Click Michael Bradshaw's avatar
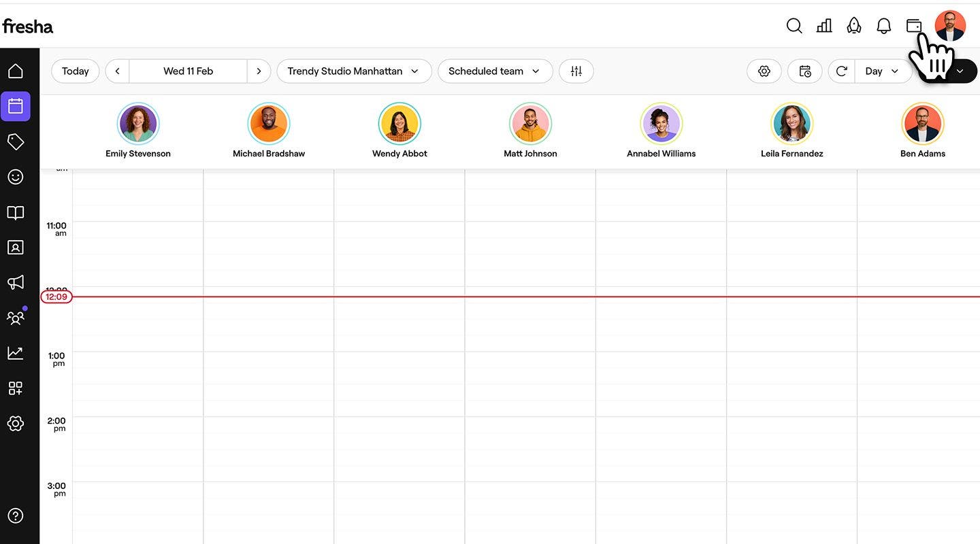The image size is (980, 544). (269, 124)
